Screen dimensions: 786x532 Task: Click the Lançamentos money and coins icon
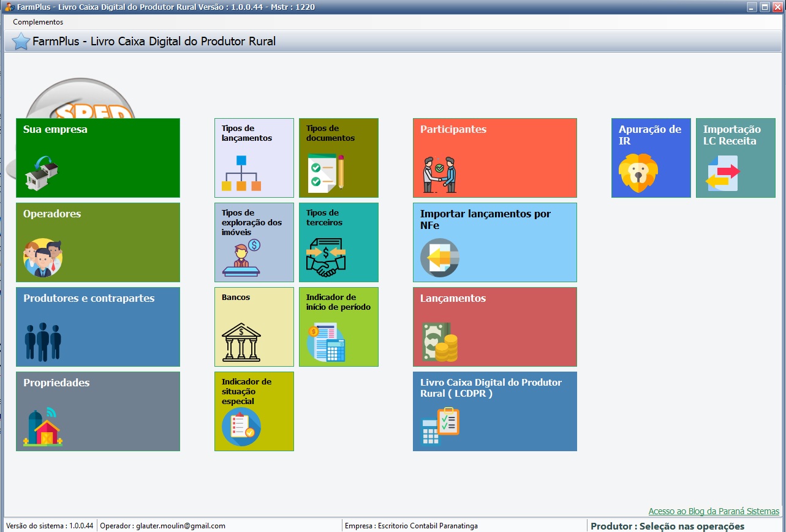440,342
